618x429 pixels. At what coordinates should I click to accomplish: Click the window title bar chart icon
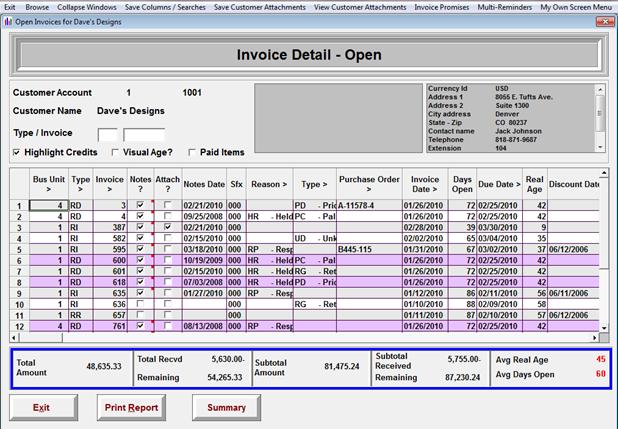pyautogui.click(x=8, y=22)
